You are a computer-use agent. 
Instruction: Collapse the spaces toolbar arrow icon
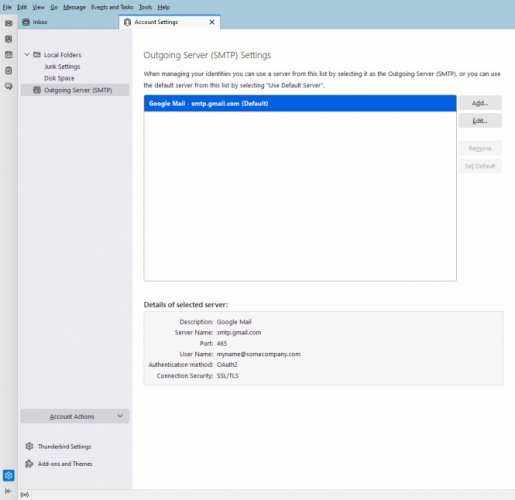pos(8,491)
